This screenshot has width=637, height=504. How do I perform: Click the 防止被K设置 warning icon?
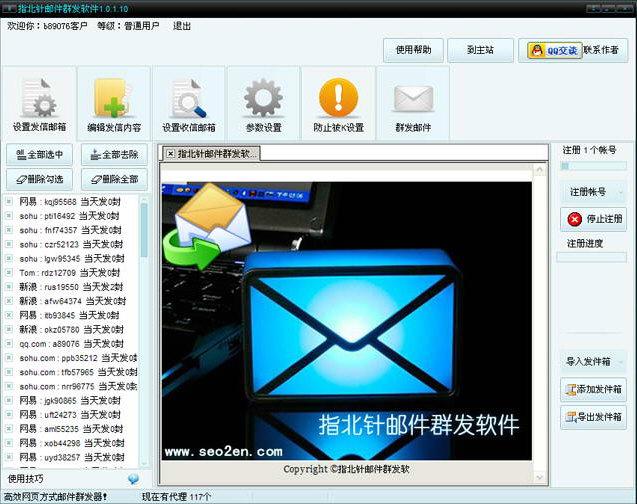pos(338,102)
